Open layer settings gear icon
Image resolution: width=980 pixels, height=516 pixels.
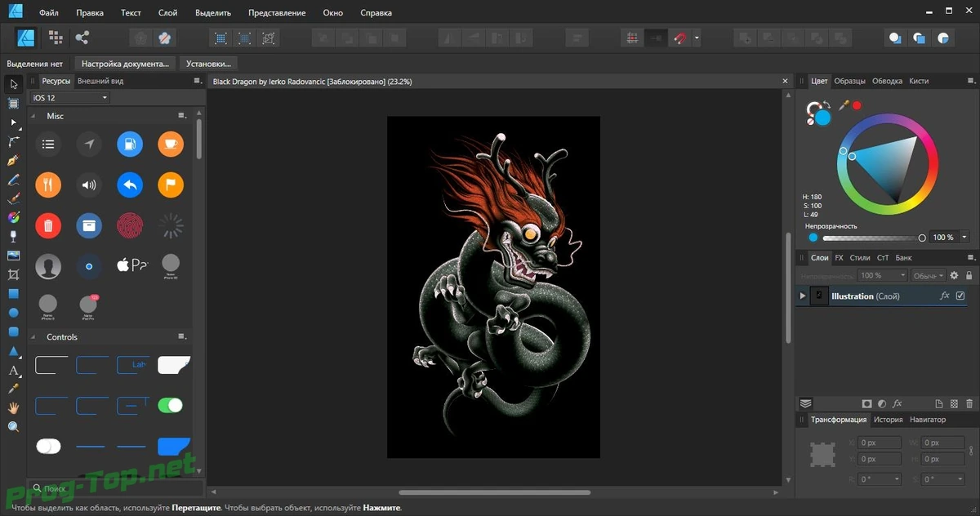tap(954, 276)
